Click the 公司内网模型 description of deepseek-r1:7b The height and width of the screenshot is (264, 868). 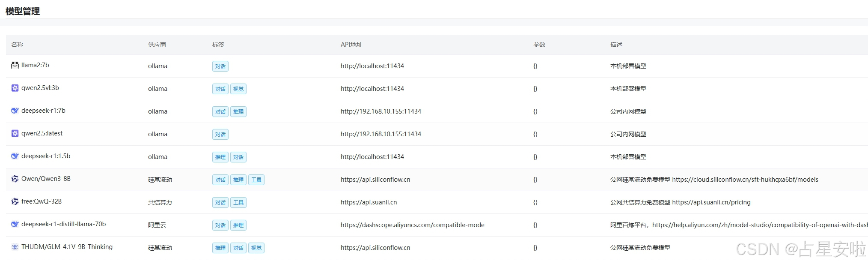coord(628,111)
